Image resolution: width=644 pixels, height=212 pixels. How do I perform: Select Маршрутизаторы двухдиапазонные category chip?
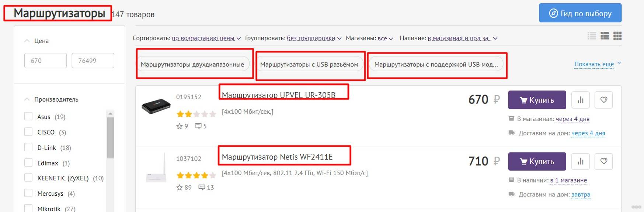[192, 64]
